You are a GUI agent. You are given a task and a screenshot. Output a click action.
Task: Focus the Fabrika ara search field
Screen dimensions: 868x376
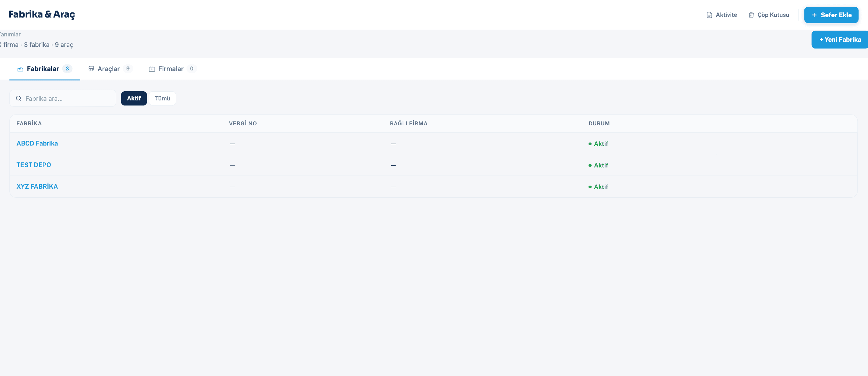point(63,98)
